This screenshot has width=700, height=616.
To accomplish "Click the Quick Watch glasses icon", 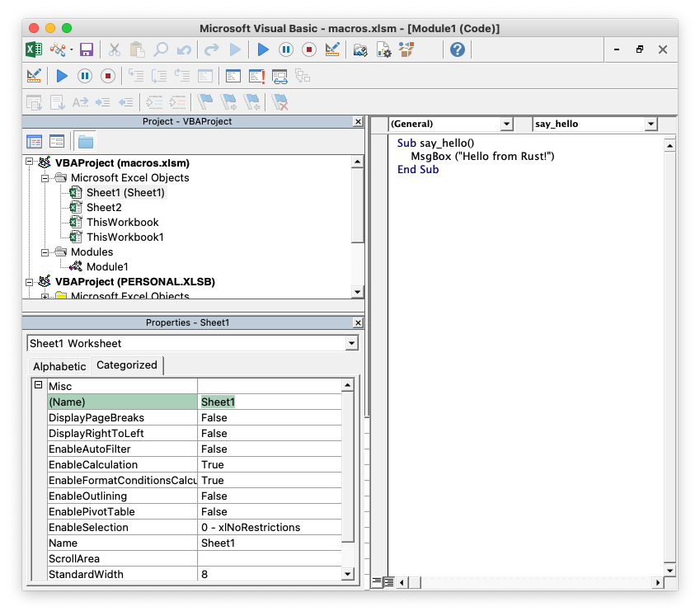I will (280, 77).
